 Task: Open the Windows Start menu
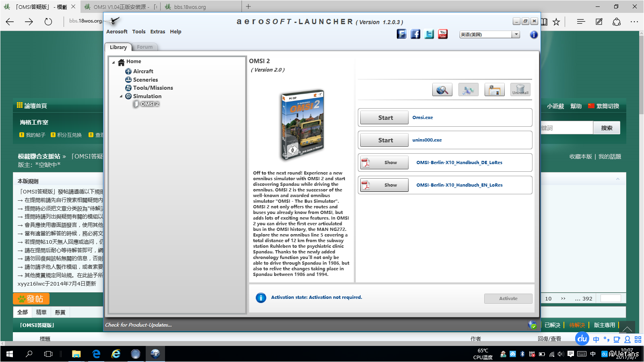click(x=10, y=354)
